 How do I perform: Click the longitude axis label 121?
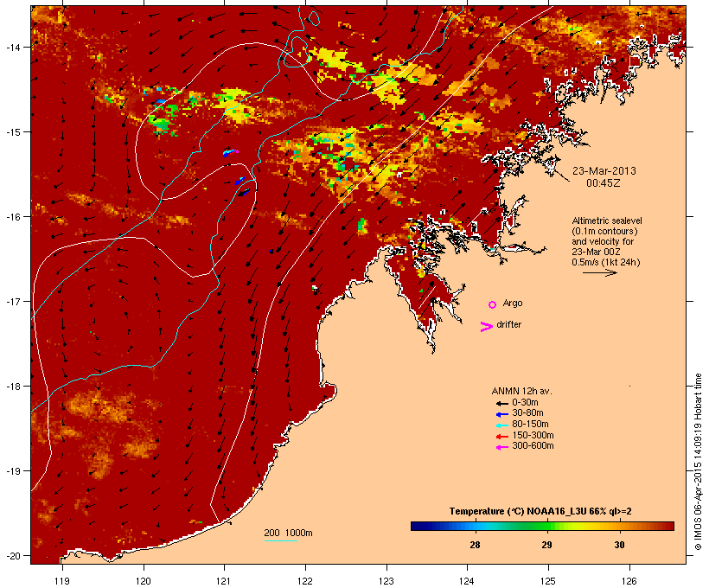tap(224, 581)
